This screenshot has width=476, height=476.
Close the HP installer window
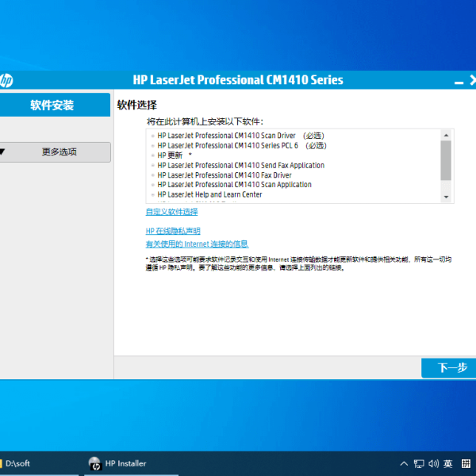(473, 80)
